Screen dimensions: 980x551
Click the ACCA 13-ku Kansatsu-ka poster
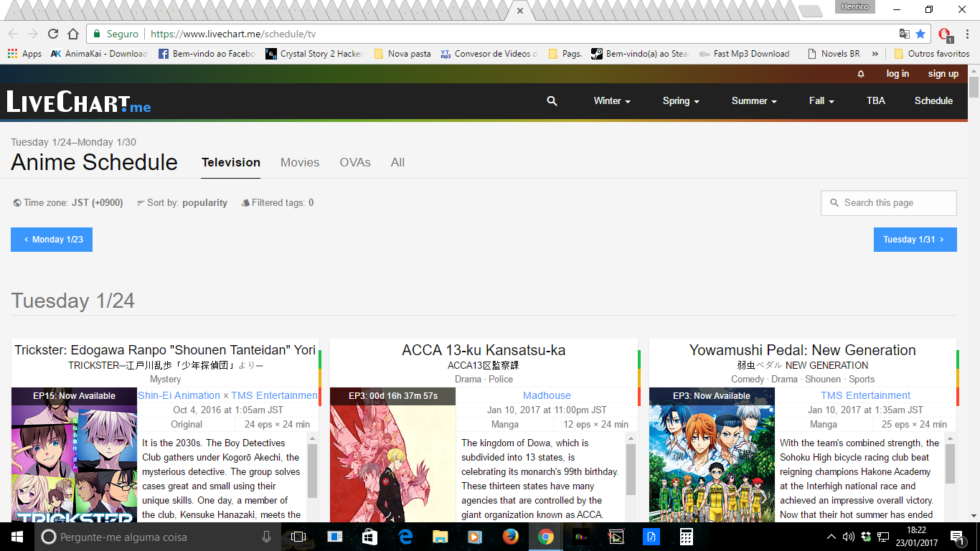click(x=392, y=466)
